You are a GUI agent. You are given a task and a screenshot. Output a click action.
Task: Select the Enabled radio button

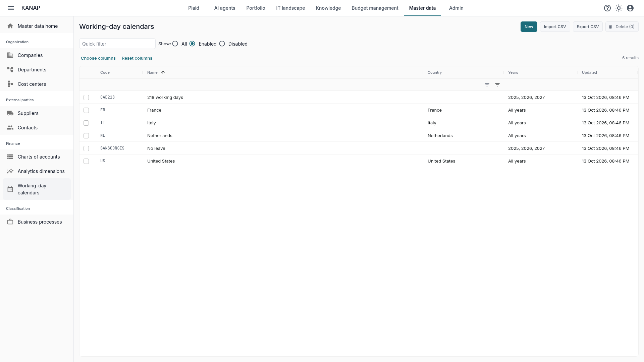pos(192,44)
